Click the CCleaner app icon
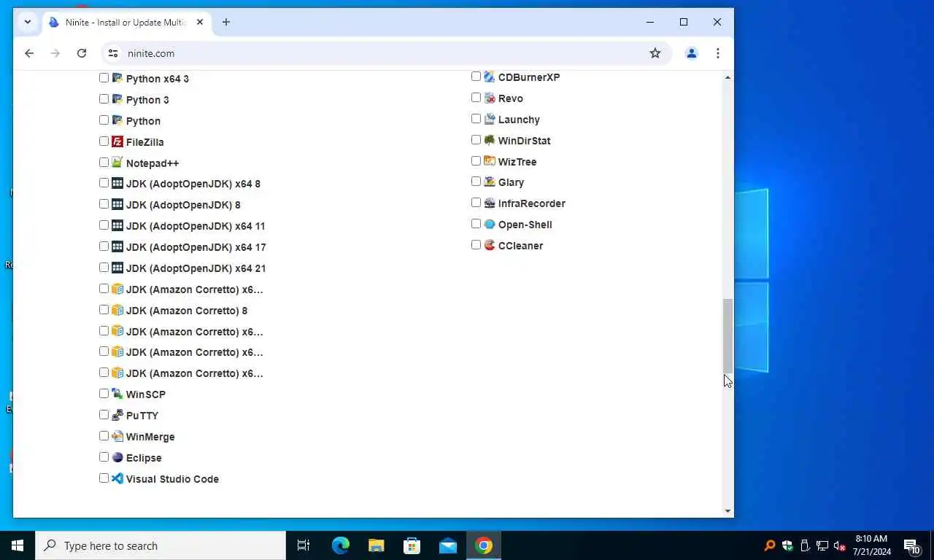 click(x=489, y=245)
